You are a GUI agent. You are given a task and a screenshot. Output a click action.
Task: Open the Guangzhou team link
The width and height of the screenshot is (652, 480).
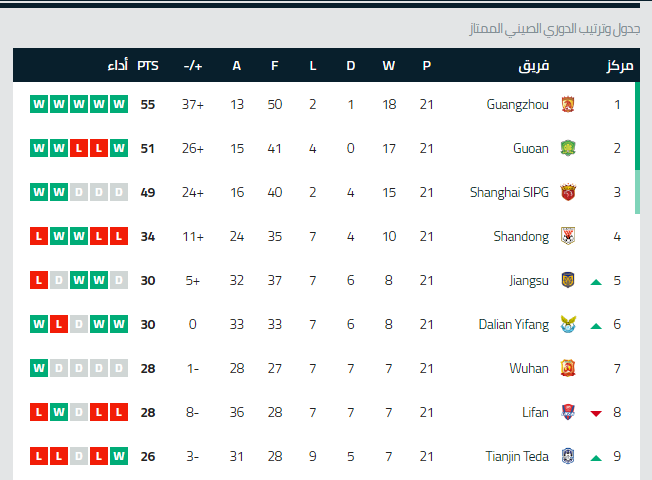(517, 104)
